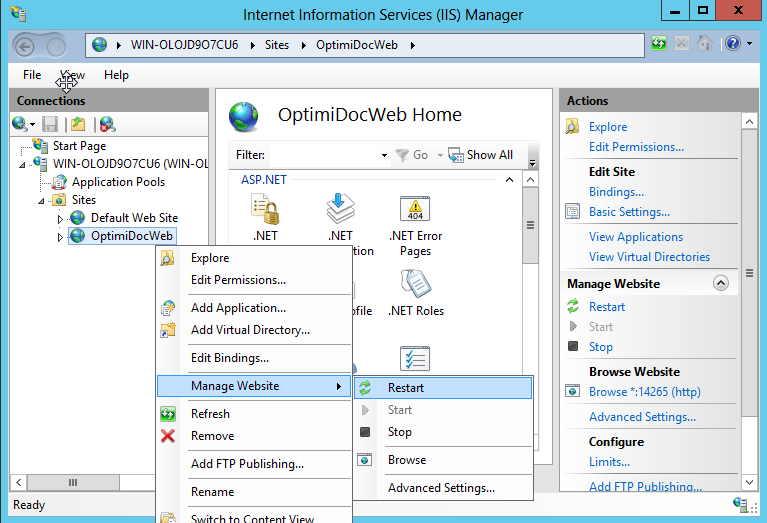Click the .NET Error Pages 404 icon
Screen dimensions: 767x523
pos(415,209)
